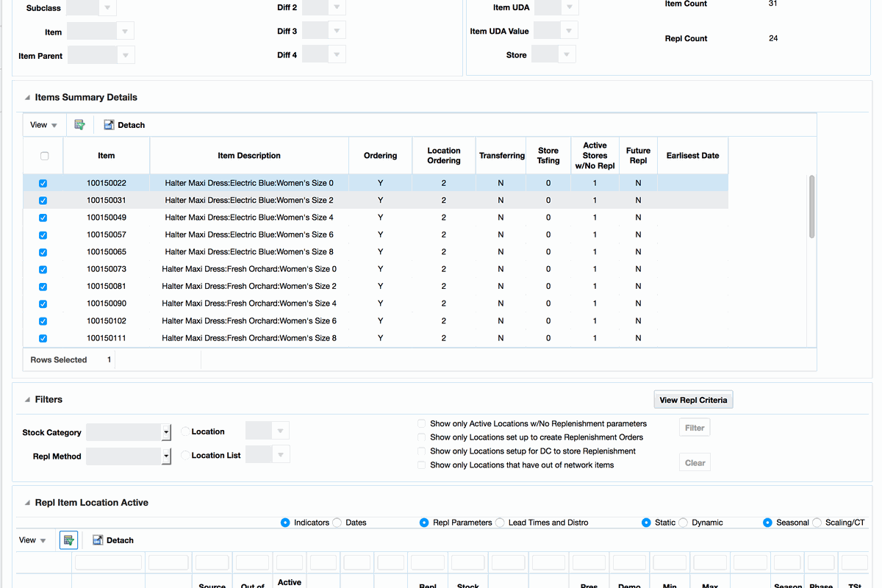Click the Item Description column header

click(x=249, y=156)
